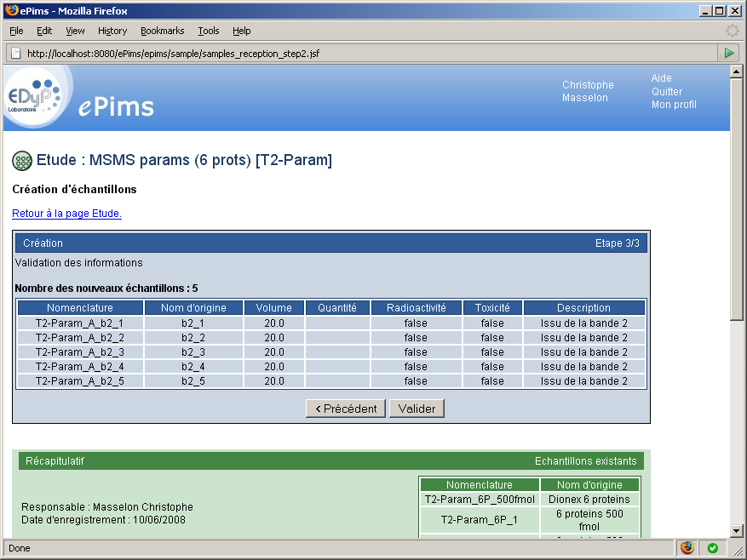Open the Help menu

241,31
